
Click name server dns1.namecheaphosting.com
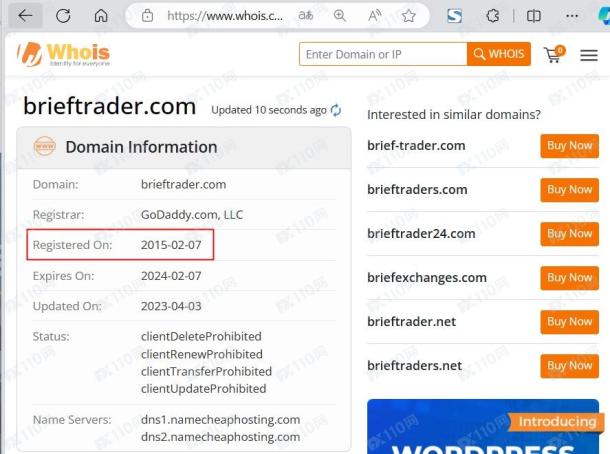coord(220,420)
